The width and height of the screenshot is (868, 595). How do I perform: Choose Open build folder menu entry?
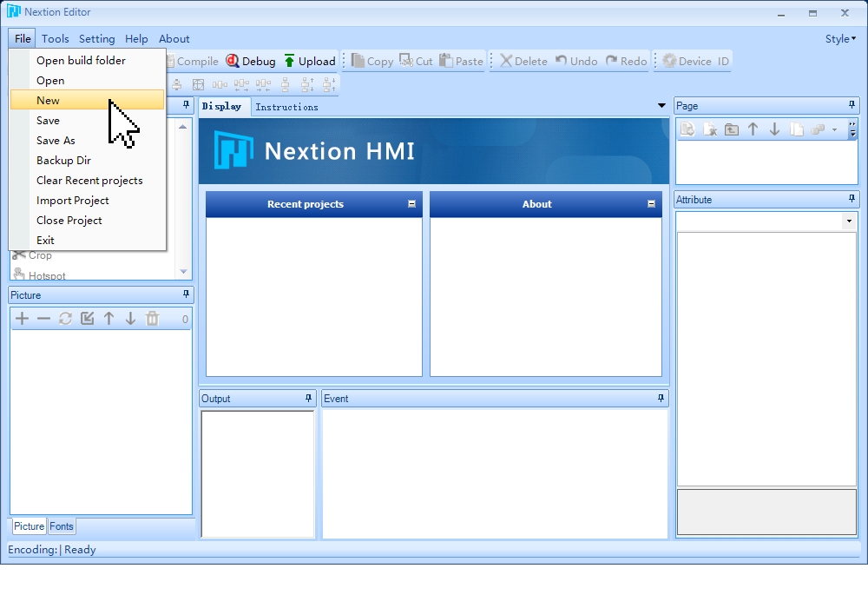click(x=88, y=61)
